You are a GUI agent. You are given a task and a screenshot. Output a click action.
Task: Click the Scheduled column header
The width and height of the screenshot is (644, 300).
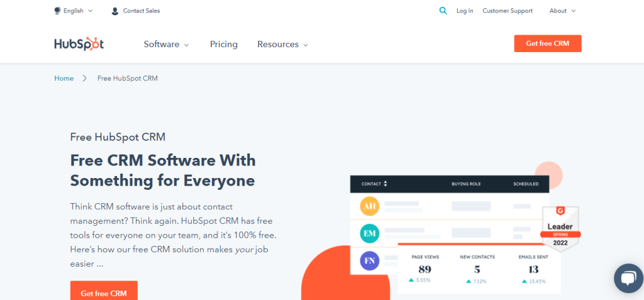pyautogui.click(x=526, y=184)
